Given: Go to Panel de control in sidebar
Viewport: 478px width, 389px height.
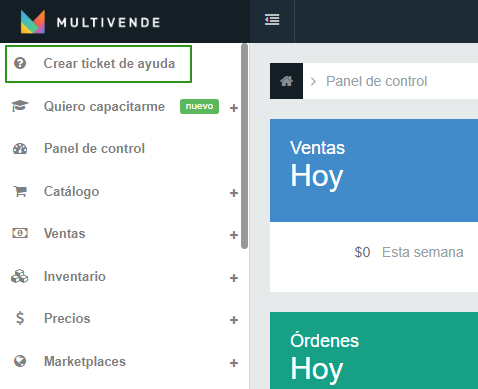Looking at the screenshot, I should tap(94, 148).
